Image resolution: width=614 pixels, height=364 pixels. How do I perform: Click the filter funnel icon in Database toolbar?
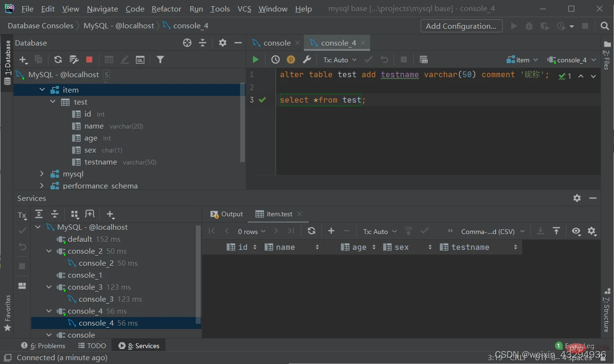pyautogui.click(x=160, y=59)
